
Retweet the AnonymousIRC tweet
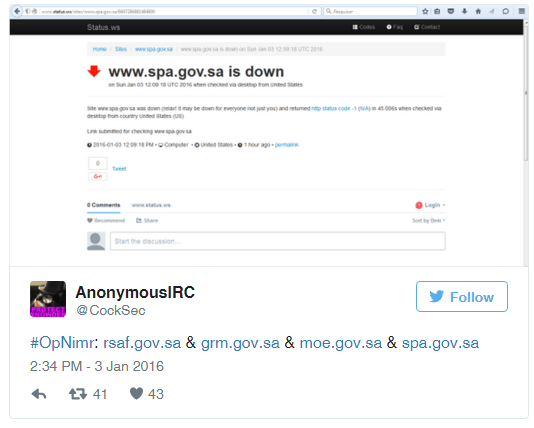tap(78, 394)
